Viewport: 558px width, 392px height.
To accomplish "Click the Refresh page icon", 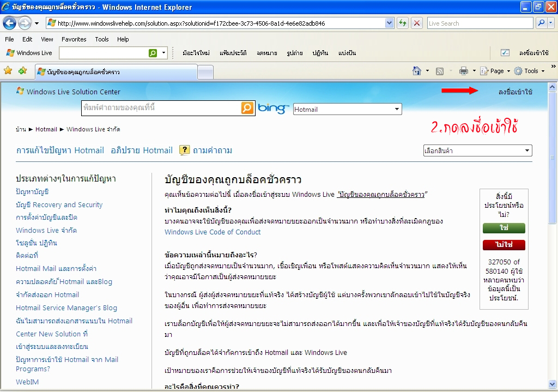I will pyautogui.click(x=403, y=23).
